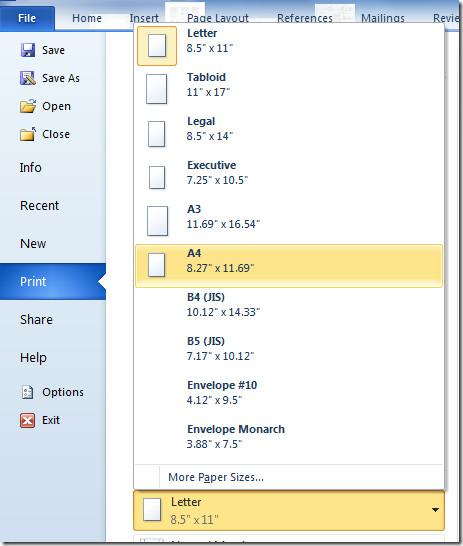Open the File tab
This screenshot has width=463, height=546.
27,18
